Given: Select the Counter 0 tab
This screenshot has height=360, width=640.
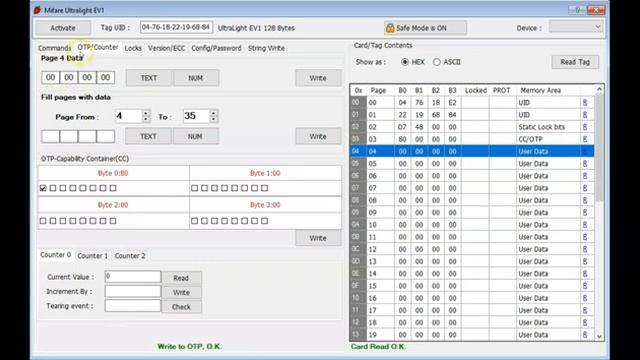Looking at the screenshot, I should 56,255.
